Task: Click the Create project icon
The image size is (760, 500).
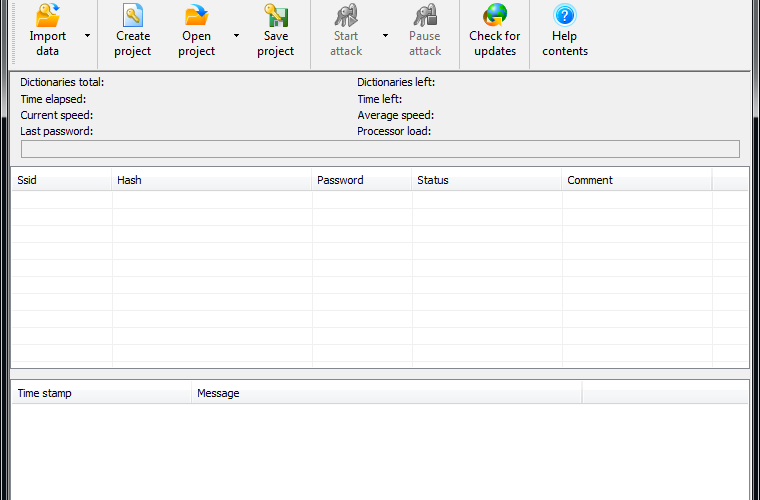Action: click(133, 15)
